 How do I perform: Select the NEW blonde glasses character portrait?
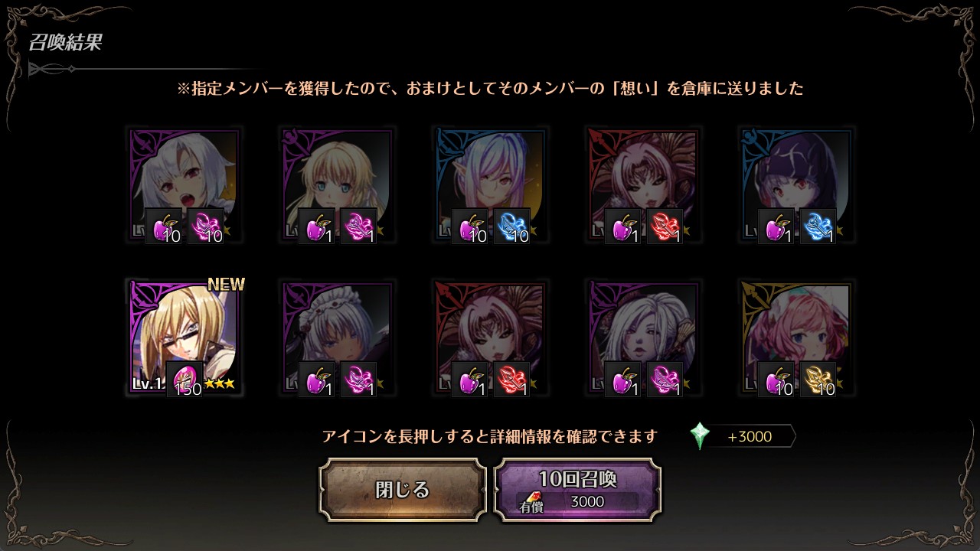tap(185, 337)
